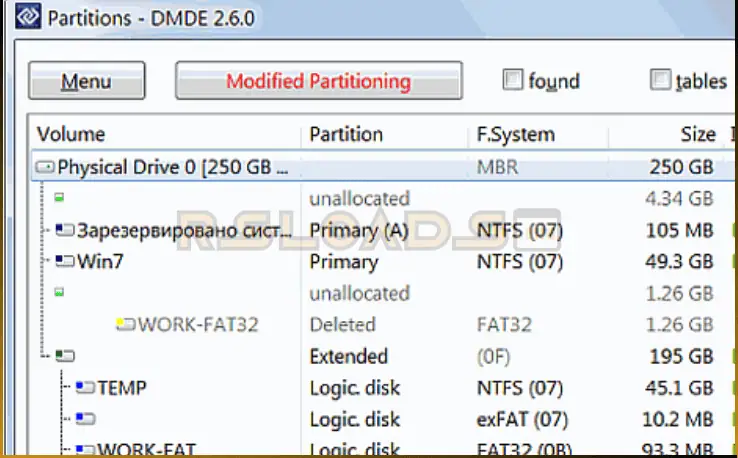
Task: Click the green icon of 4.34 GB unallocated row
Action: point(59,198)
